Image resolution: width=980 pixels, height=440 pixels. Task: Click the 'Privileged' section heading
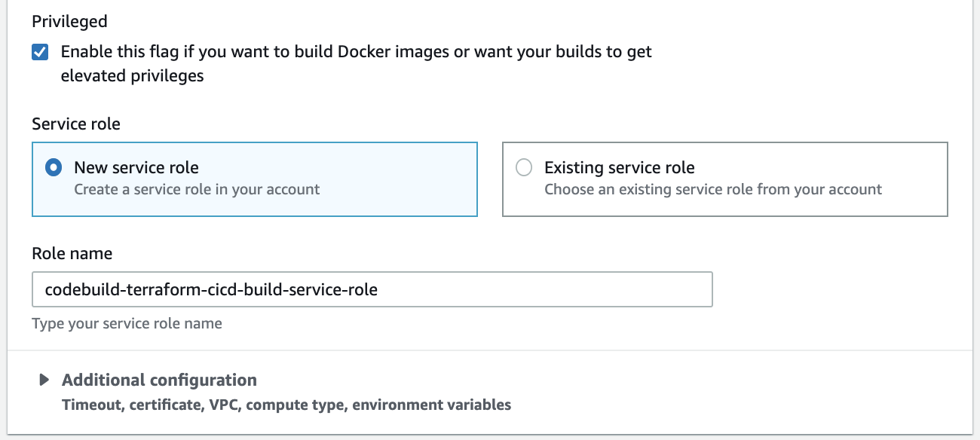(x=69, y=21)
